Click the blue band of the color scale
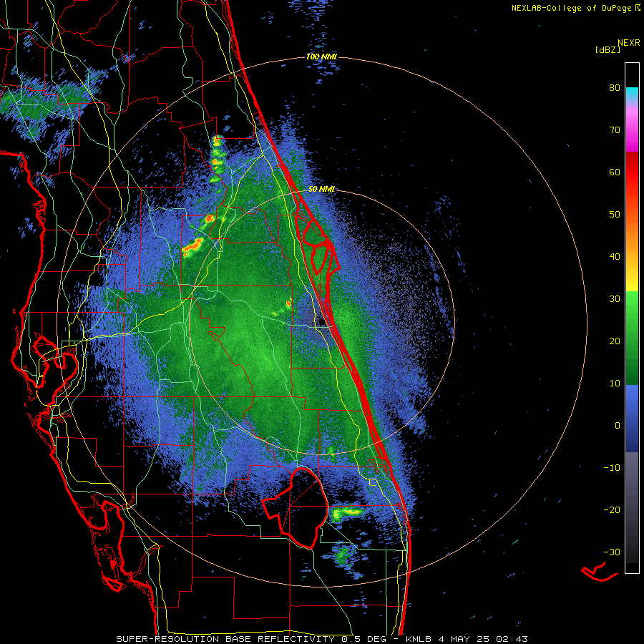Image resolution: width=644 pixels, height=644 pixels. [632, 419]
